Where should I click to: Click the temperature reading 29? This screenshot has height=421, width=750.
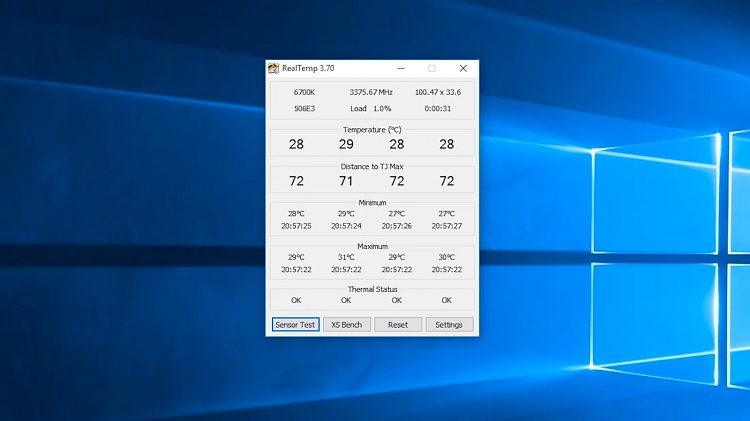tap(346, 144)
